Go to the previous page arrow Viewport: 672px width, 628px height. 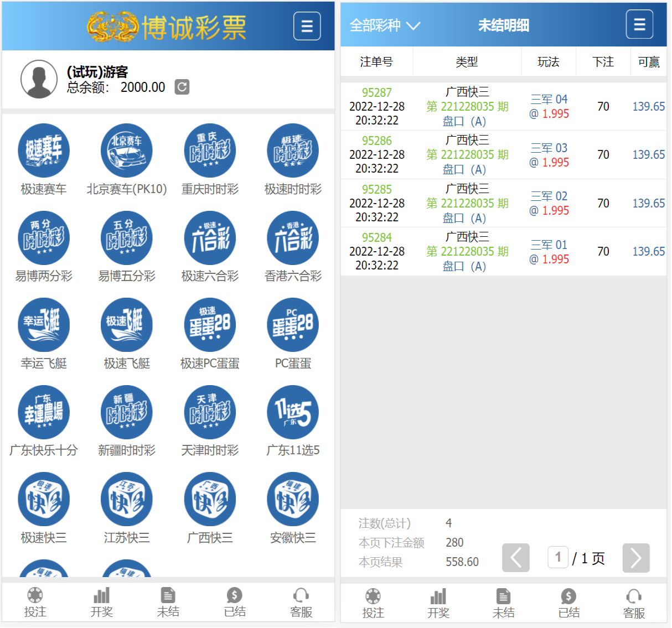coord(515,558)
